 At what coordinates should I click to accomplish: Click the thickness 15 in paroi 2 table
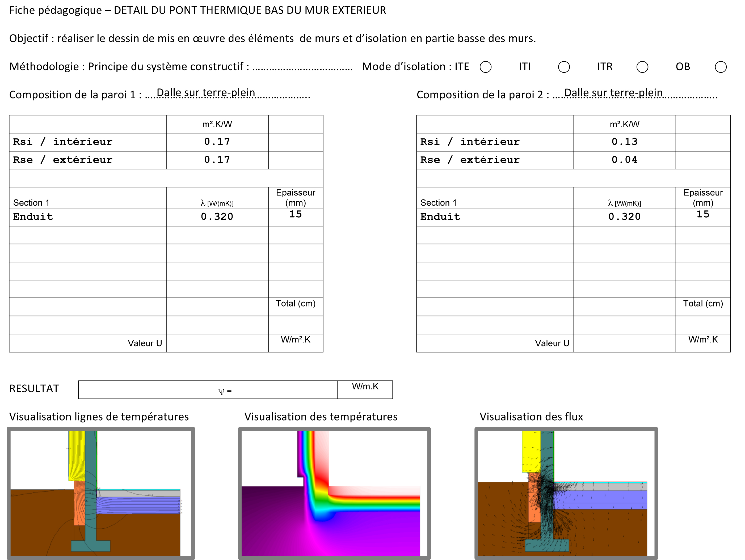(703, 214)
